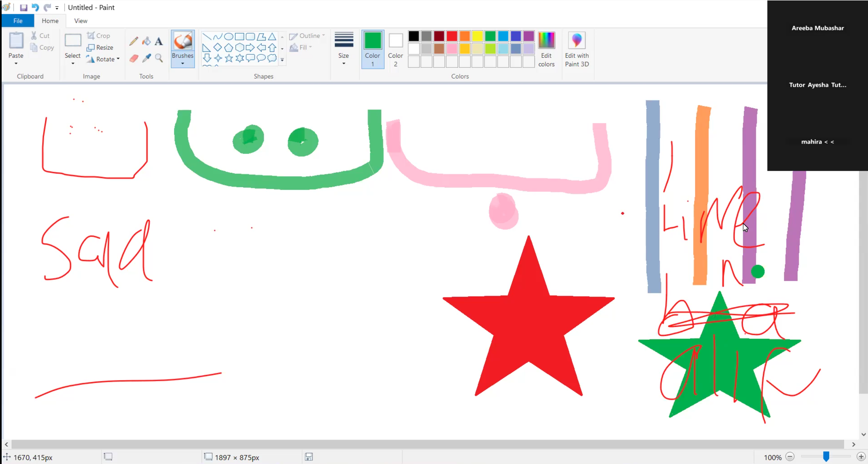Select the Fill with color bucket
868x464 pixels.
tap(146, 41)
